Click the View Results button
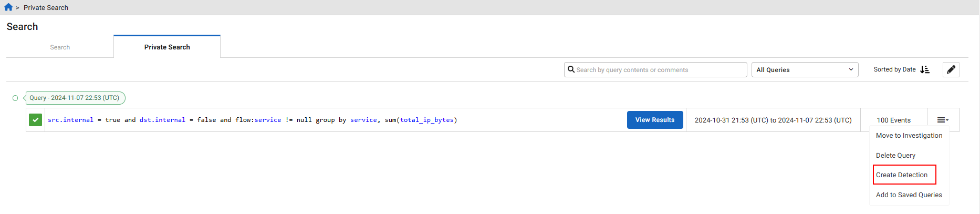Viewport: 980px width, 214px height. coord(654,120)
